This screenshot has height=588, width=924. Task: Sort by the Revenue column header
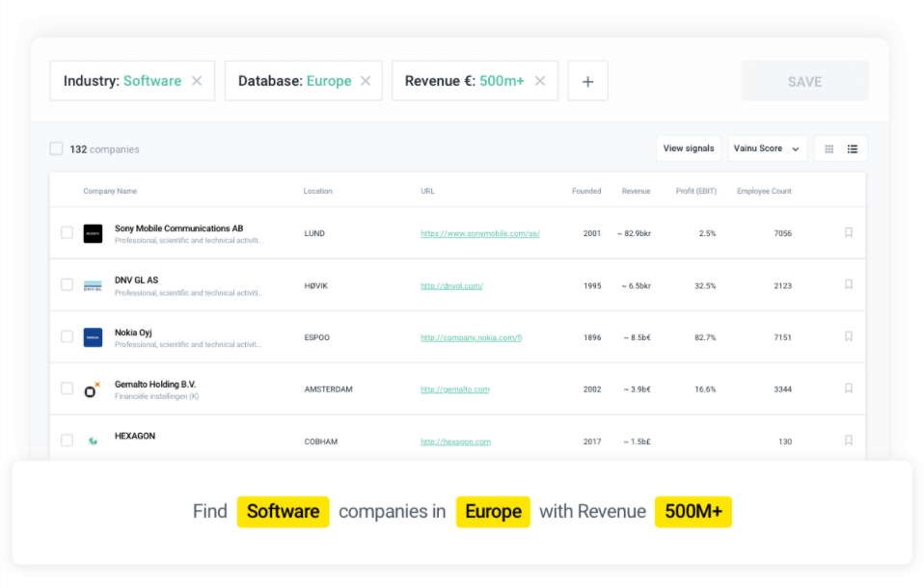[x=636, y=191]
